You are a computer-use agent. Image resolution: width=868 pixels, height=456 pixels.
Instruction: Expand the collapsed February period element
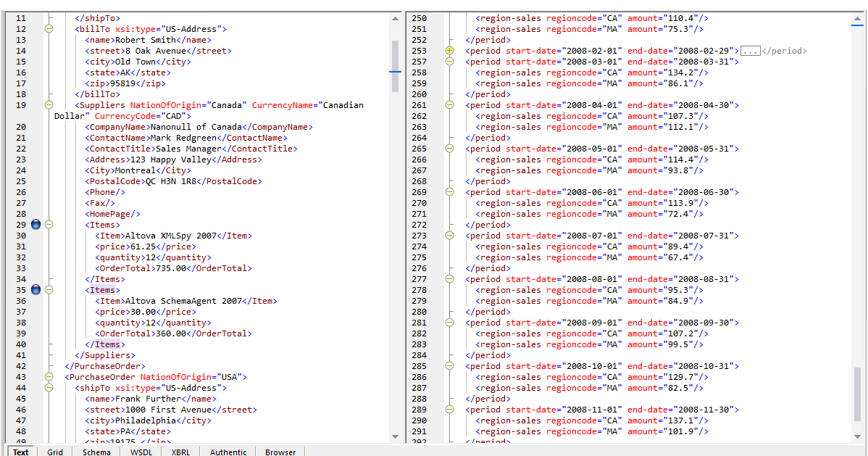point(449,51)
